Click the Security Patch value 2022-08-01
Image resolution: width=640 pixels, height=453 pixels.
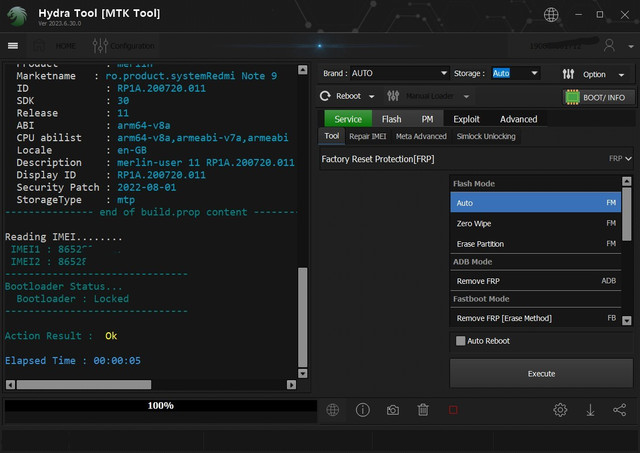pos(147,187)
